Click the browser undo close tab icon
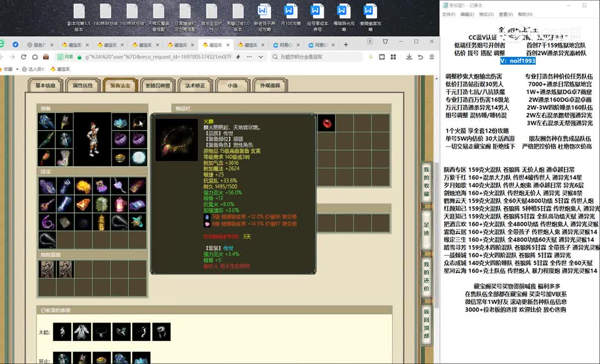 click(x=420, y=57)
